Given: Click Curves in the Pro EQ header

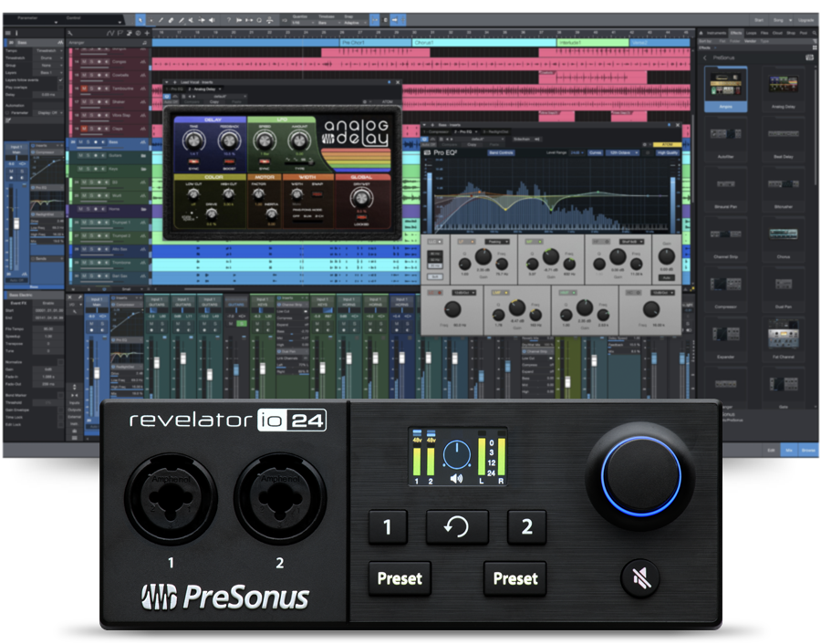Looking at the screenshot, I should [596, 153].
